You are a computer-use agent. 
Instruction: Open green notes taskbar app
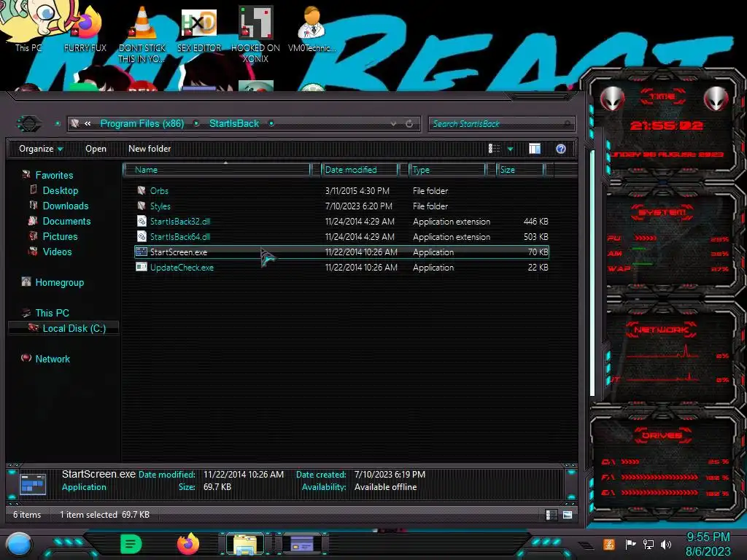click(x=131, y=544)
